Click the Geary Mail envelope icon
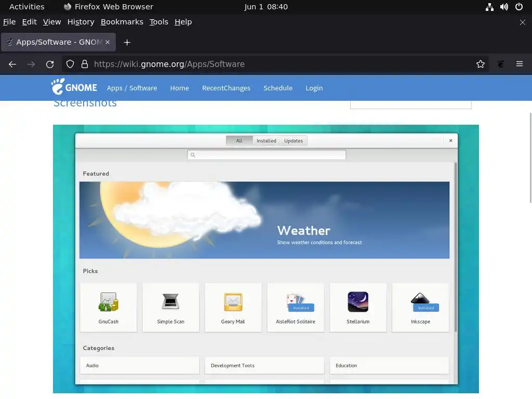This screenshot has width=532, height=399. click(x=233, y=302)
